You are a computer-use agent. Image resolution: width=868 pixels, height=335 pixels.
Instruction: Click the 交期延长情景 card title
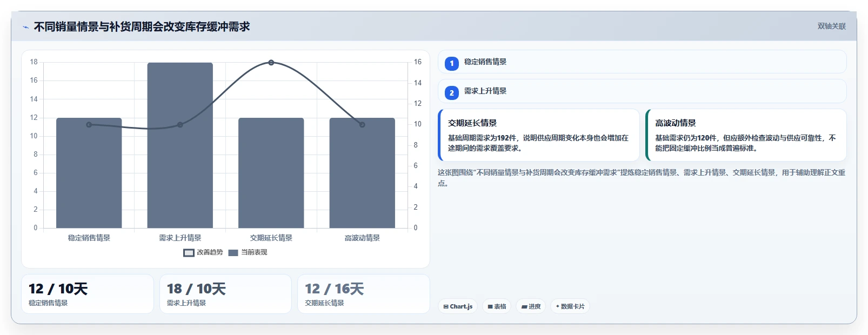pyautogui.click(x=472, y=123)
